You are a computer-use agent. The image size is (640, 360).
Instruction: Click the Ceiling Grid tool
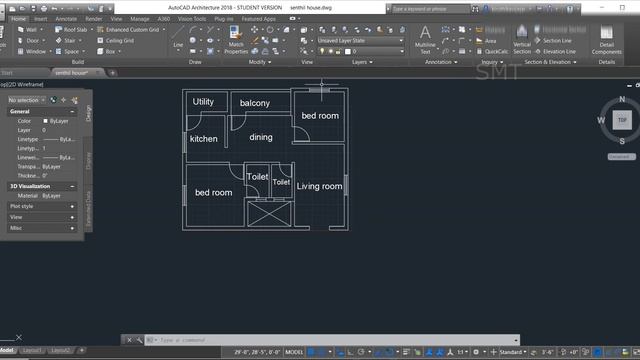point(116,40)
